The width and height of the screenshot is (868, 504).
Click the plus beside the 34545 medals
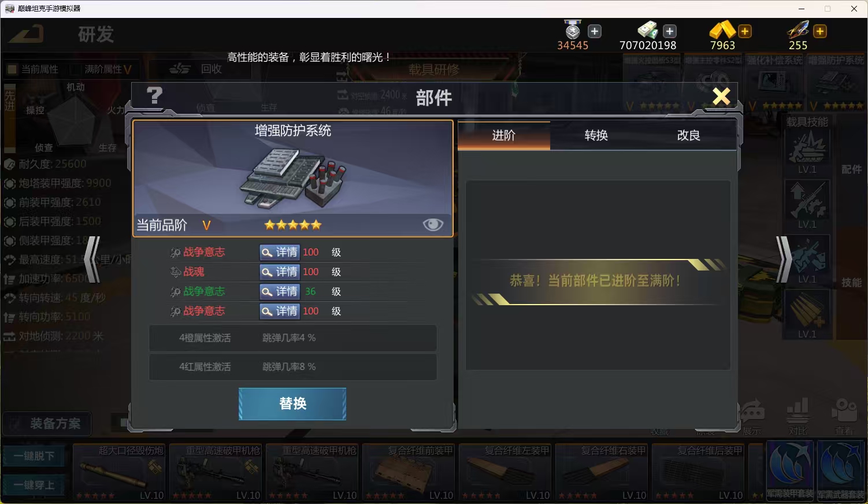point(595,31)
